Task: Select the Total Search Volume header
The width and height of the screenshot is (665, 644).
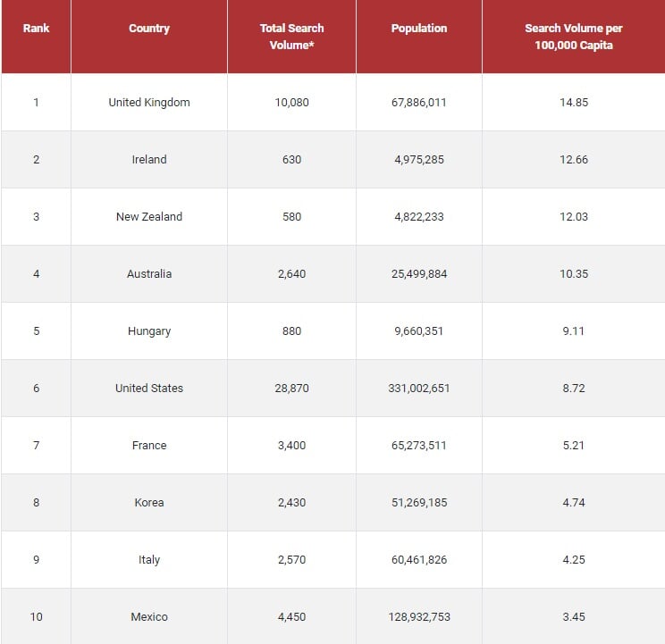Action: [291, 37]
